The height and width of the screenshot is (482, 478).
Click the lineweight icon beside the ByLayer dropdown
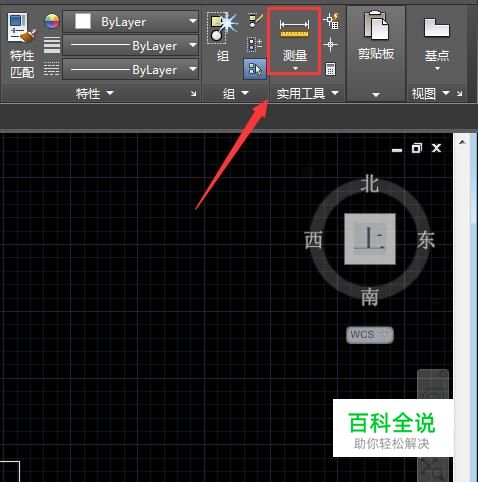(52, 45)
